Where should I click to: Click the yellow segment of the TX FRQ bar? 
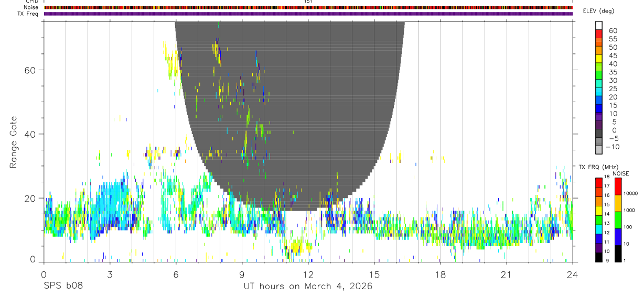tap(599, 211)
